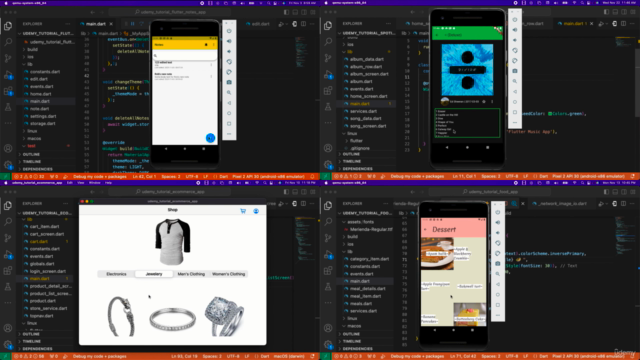Click notification bell in notes app window status bar
The width and height of the screenshot is (640, 360).
point(313,177)
